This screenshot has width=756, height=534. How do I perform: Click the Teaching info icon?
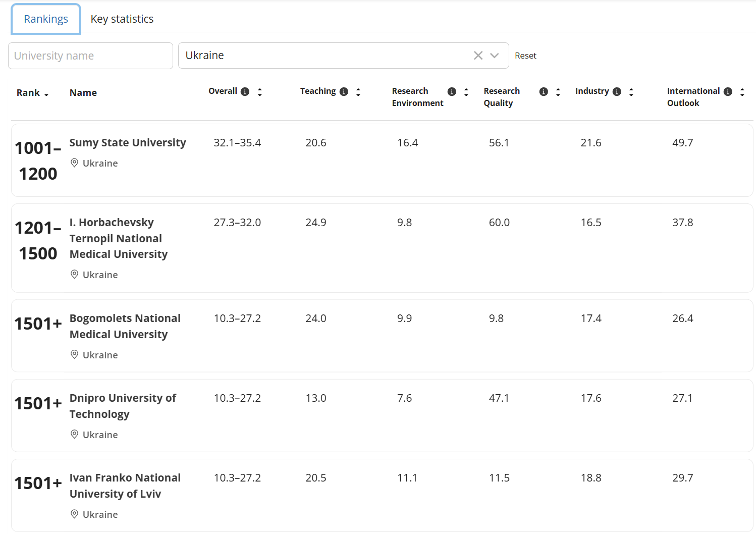[344, 91]
